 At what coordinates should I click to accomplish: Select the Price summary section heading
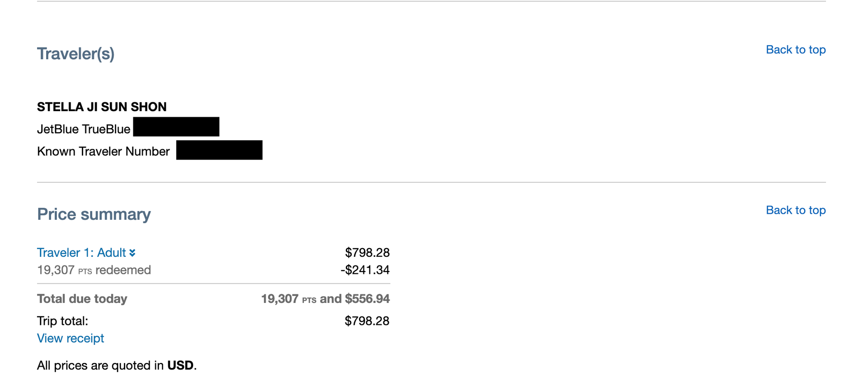(x=94, y=214)
